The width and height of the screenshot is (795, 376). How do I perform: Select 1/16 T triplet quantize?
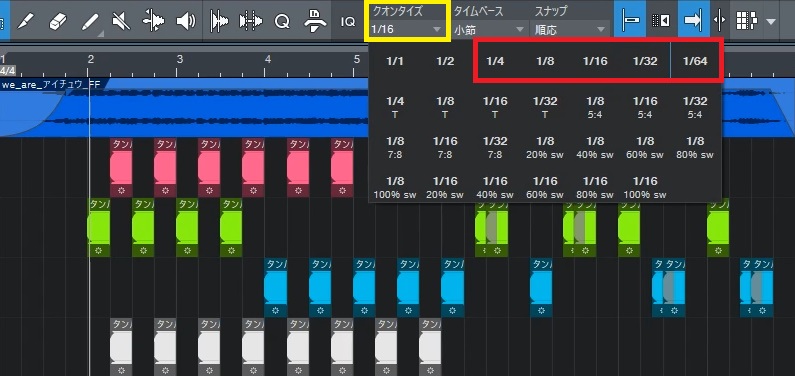(x=495, y=107)
